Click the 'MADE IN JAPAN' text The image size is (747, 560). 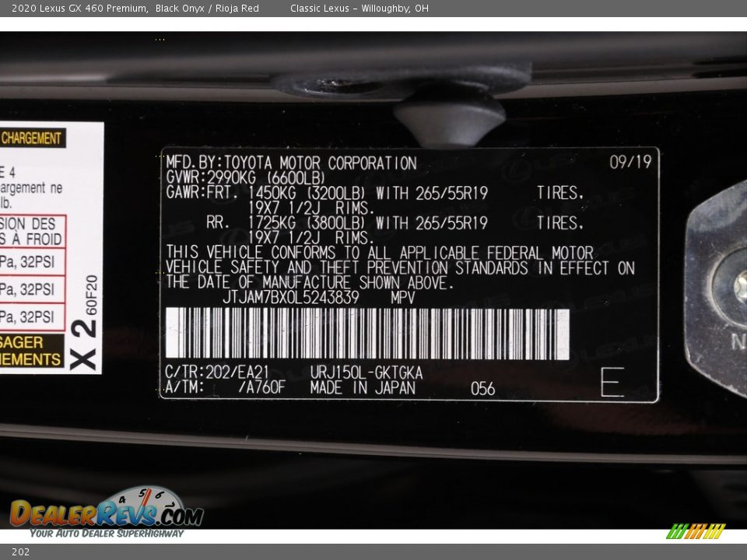(363, 387)
